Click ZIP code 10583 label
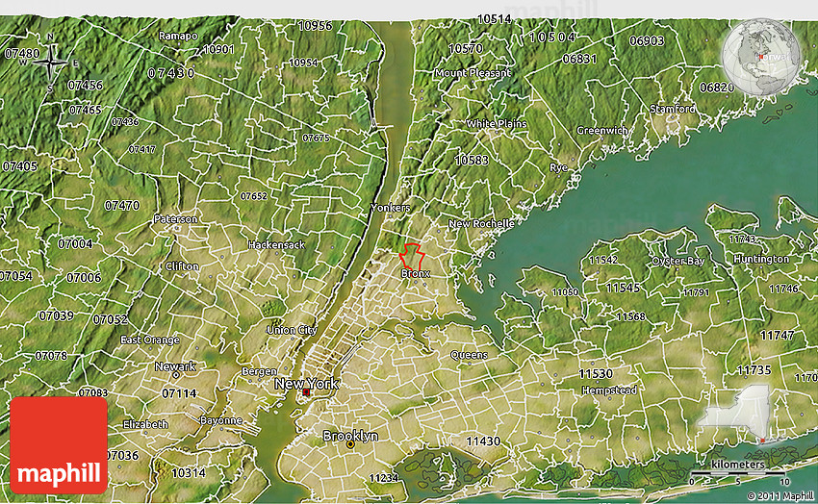The height and width of the screenshot is (504, 818). pyautogui.click(x=472, y=160)
